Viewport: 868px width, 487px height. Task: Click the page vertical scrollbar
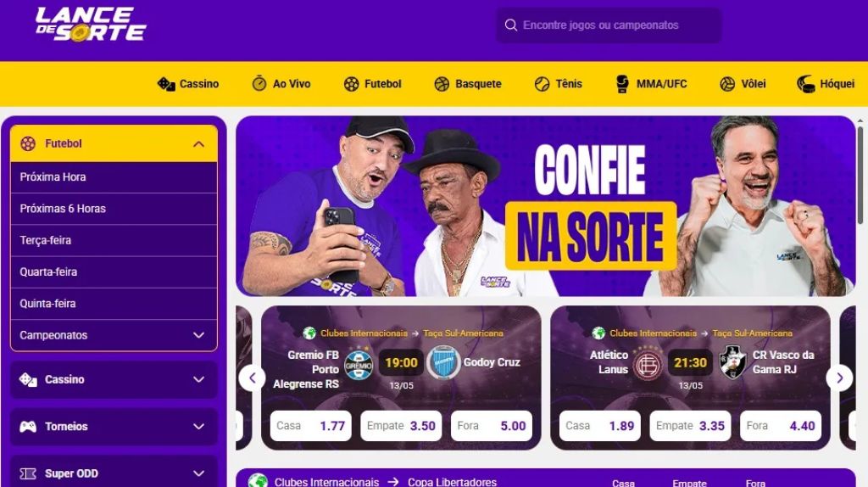[x=860, y=175]
